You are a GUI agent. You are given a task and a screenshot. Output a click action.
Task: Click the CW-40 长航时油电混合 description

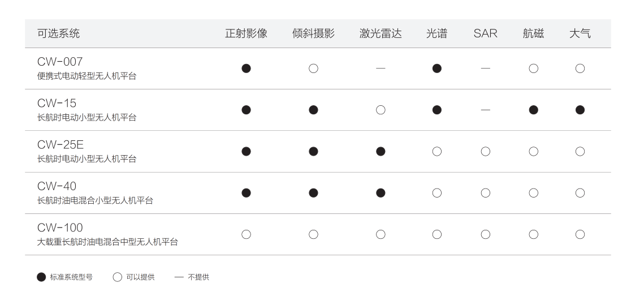(95, 200)
